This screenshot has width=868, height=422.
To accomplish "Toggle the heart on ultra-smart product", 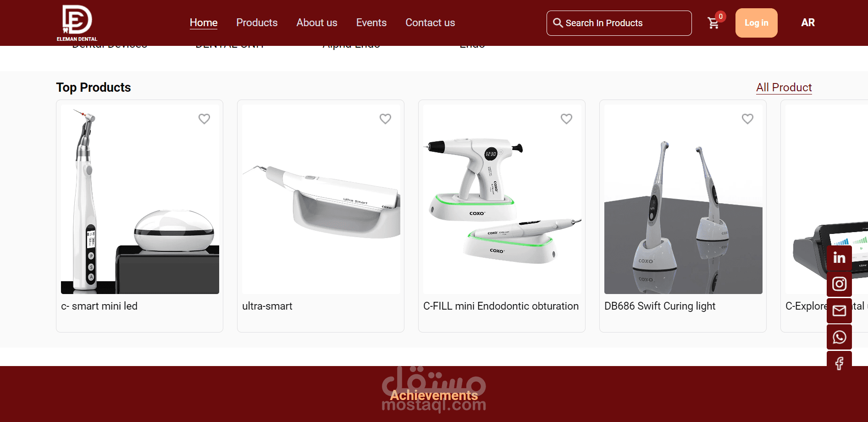I will click(x=385, y=119).
